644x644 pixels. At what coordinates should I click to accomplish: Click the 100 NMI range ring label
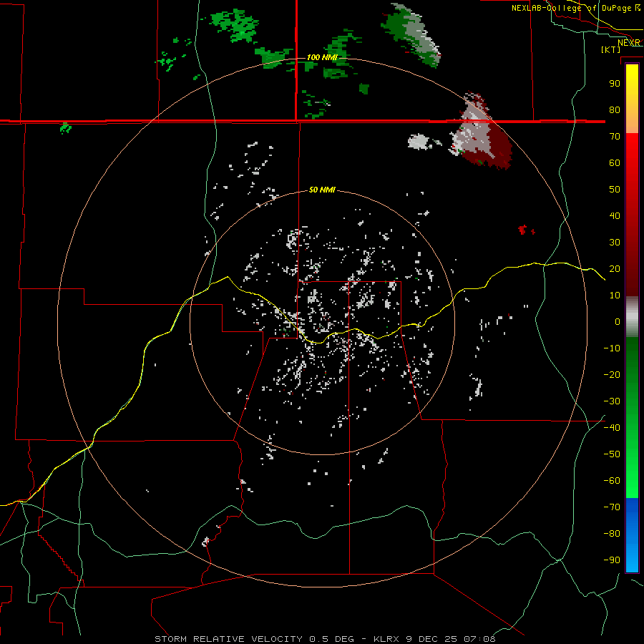(x=322, y=57)
